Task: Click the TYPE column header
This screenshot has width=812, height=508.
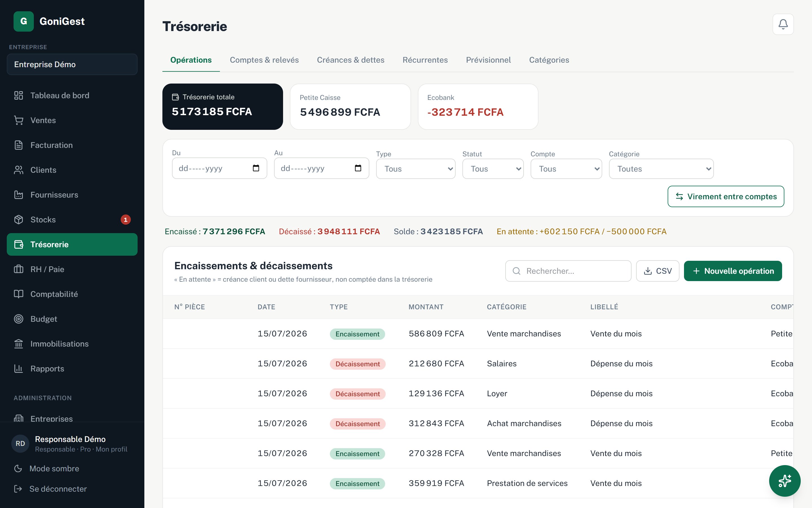Action: pyautogui.click(x=339, y=307)
